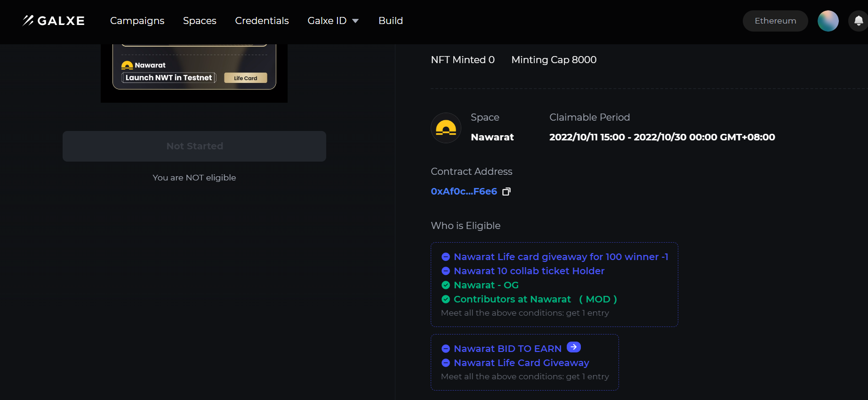The height and width of the screenshot is (400, 868).
Task: Click the 'Who is Eligible' heading
Action: coord(466,226)
